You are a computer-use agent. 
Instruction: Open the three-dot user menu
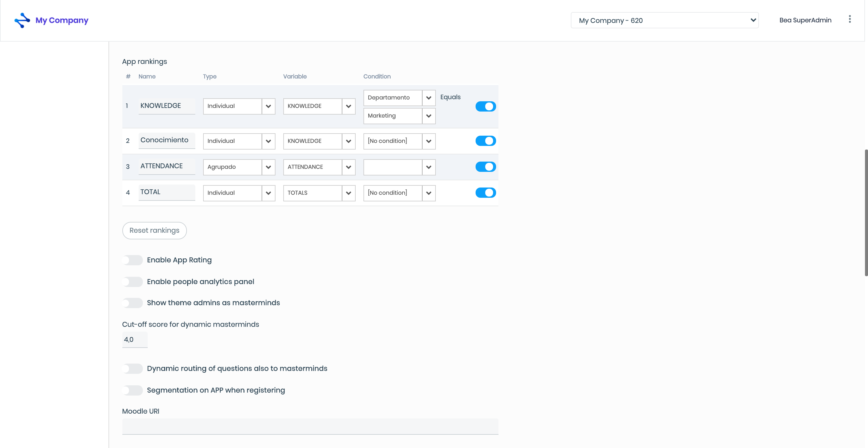pyautogui.click(x=850, y=19)
